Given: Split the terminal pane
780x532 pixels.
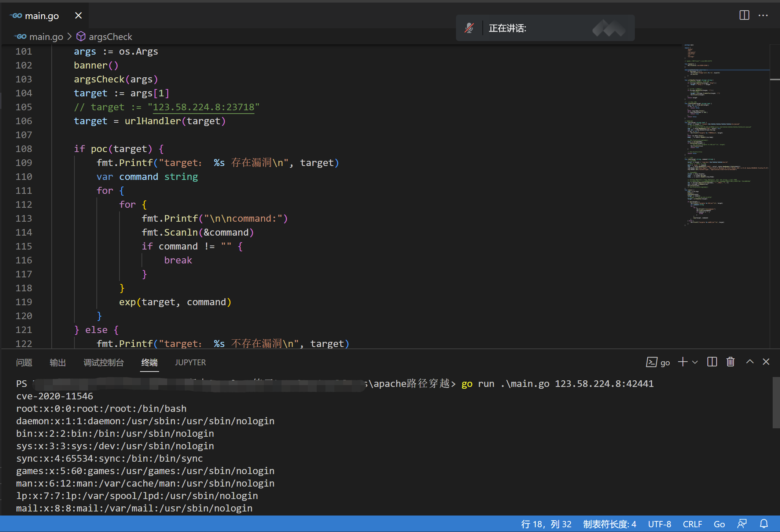Looking at the screenshot, I should pyautogui.click(x=712, y=362).
